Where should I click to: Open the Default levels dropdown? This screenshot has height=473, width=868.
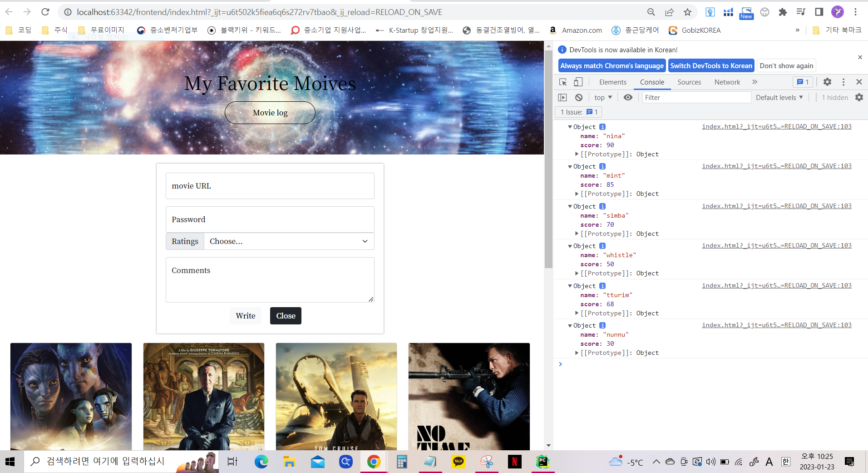point(779,97)
